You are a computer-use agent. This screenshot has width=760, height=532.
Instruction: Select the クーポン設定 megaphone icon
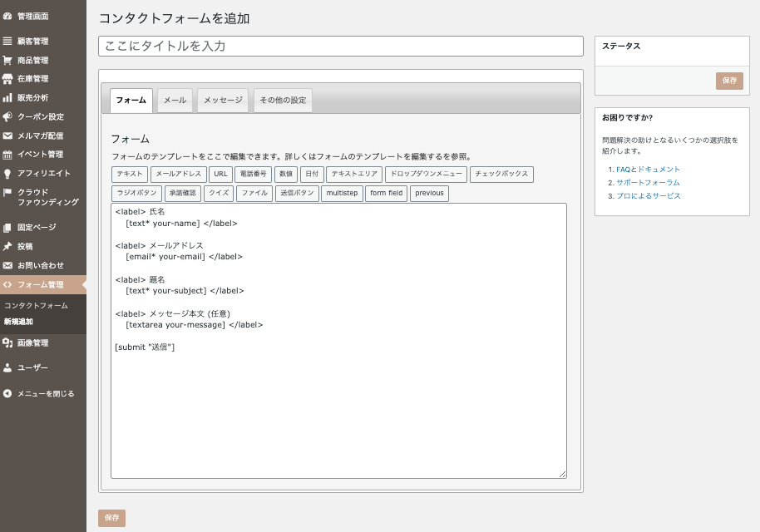7,116
